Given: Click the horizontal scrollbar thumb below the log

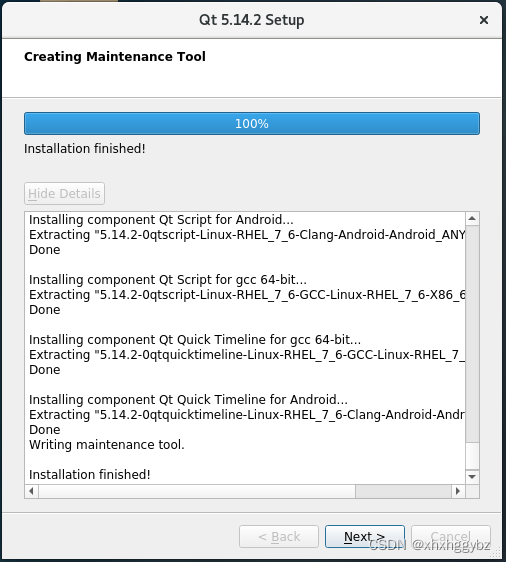Looking at the screenshot, I should [197, 491].
